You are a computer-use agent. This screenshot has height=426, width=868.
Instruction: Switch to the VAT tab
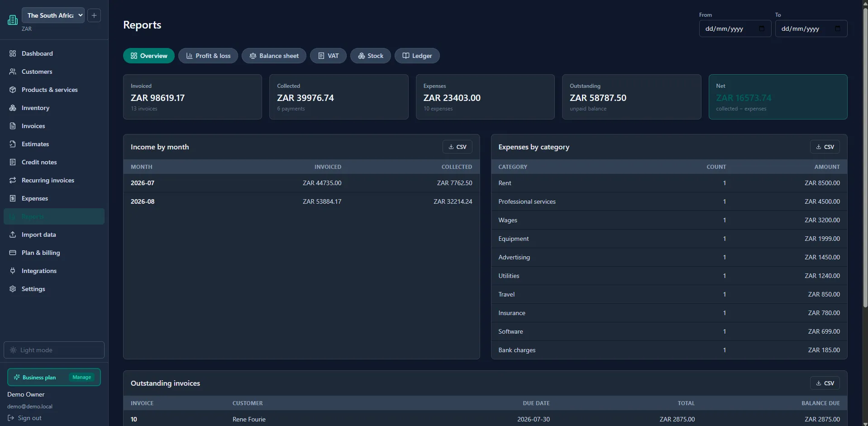328,56
